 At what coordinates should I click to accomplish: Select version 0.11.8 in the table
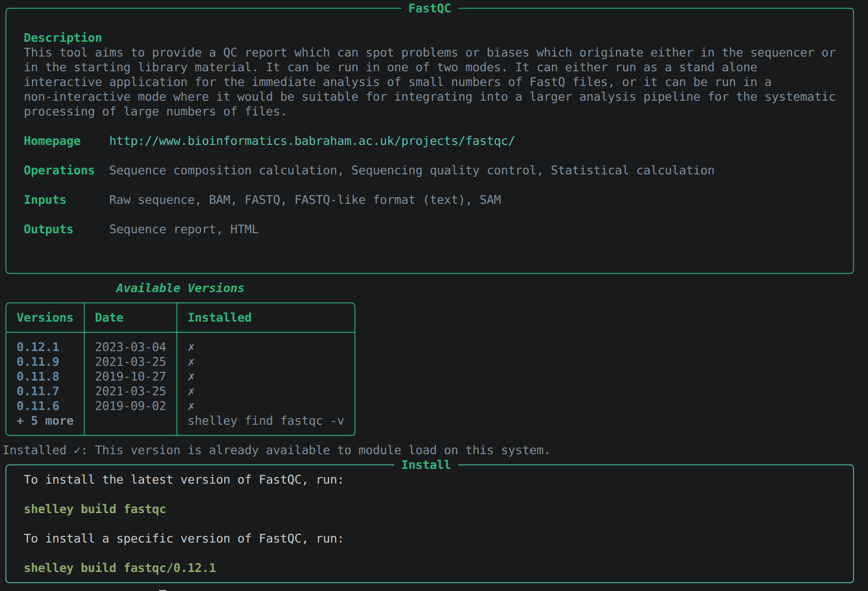pos(38,377)
